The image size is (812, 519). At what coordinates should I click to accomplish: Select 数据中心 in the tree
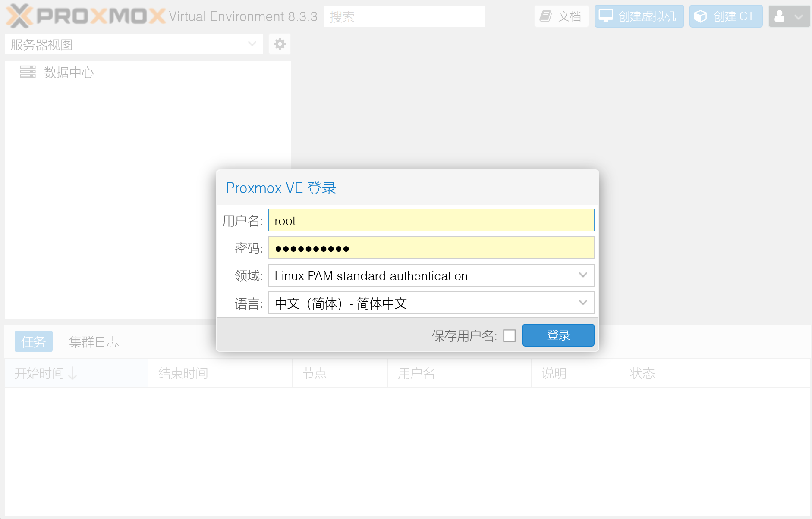(69, 72)
